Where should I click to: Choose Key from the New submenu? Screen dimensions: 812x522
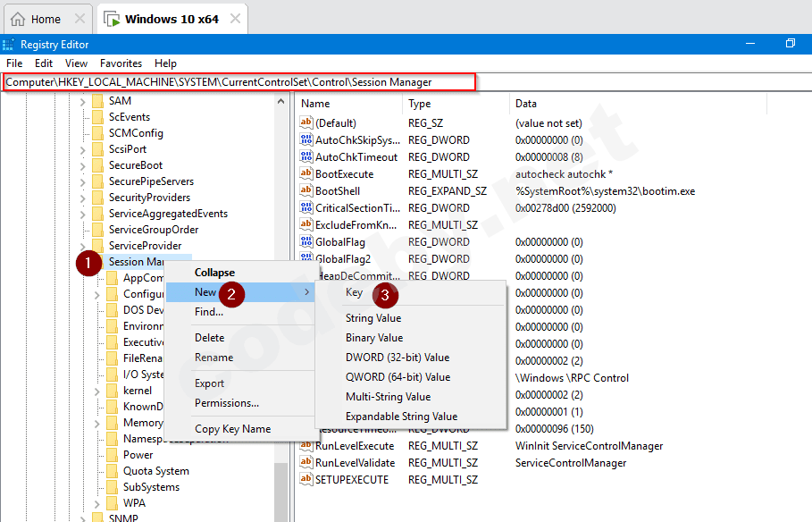click(355, 292)
